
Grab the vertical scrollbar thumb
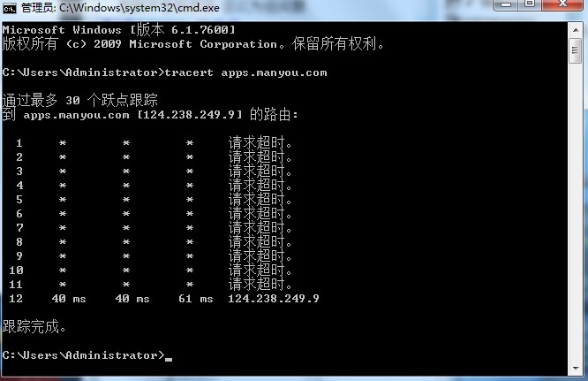pyautogui.click(x=575, y=50)
